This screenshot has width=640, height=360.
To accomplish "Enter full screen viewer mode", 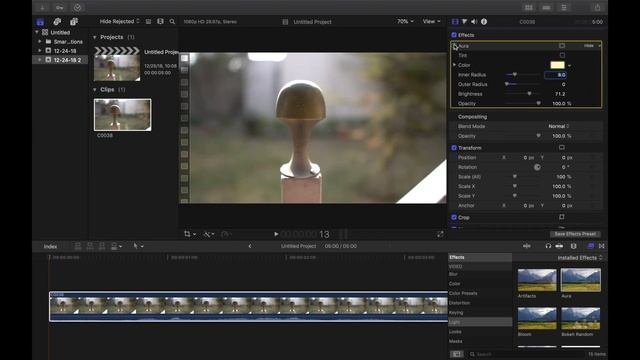I will tap(440, 234).
